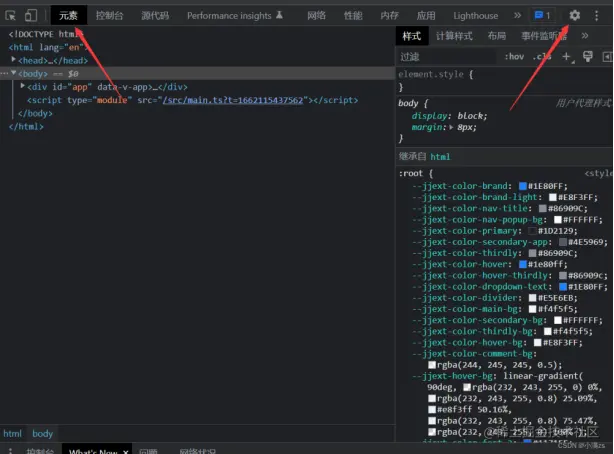This screenshot has width=614, height=454.
Task: Select html in the breadcrumb bar
Action: pyautogui.click(x=13, y=434)
